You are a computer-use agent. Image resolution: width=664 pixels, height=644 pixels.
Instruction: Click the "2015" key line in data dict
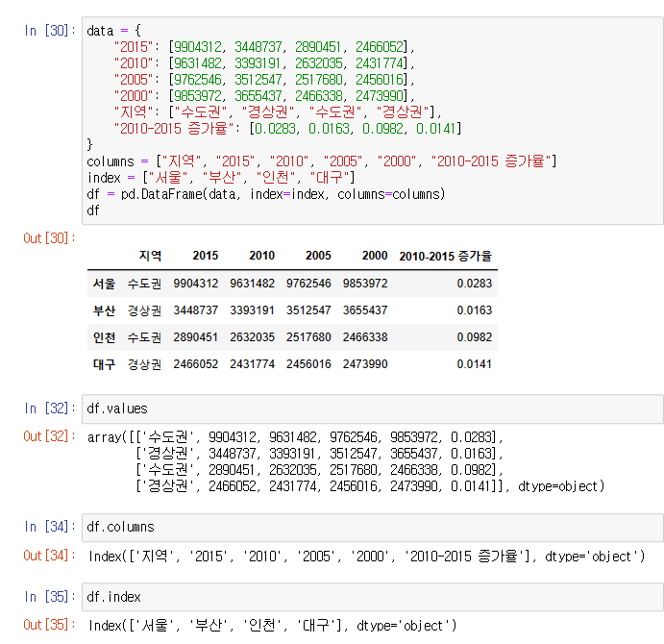pos(264,46)
